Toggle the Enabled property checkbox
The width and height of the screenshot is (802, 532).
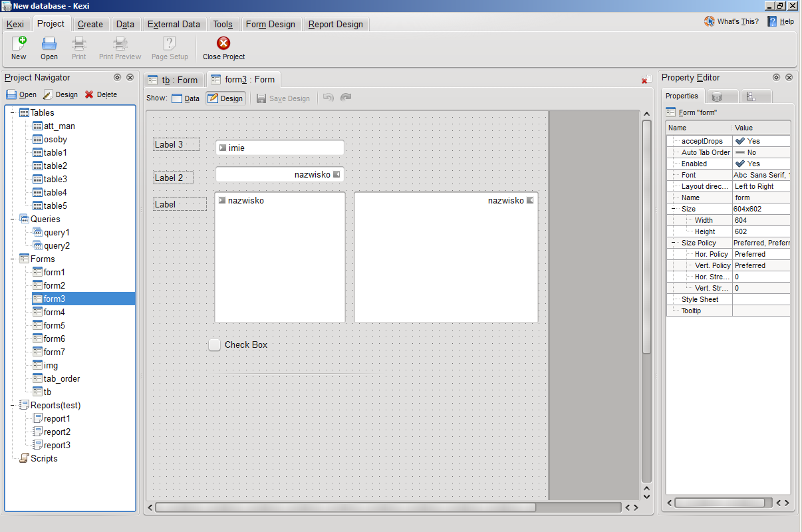740,164
